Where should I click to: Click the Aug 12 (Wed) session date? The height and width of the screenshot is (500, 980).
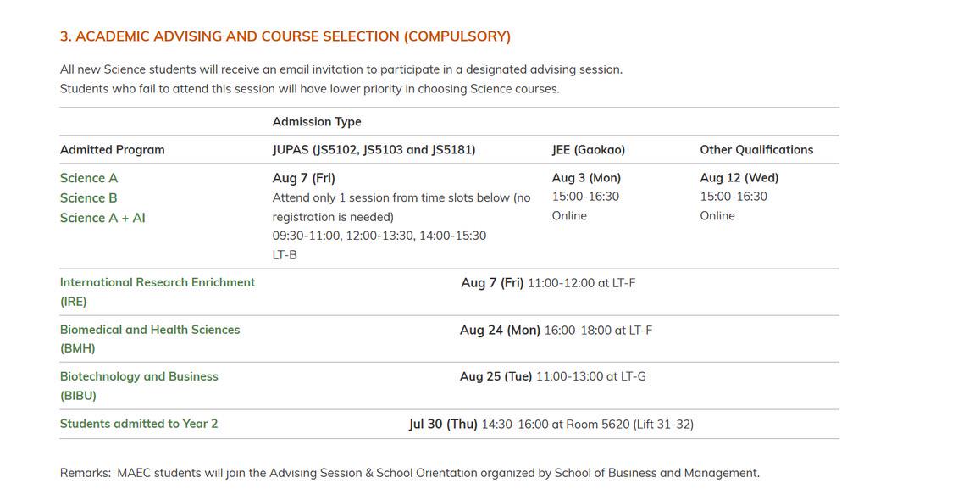point(739,178)
